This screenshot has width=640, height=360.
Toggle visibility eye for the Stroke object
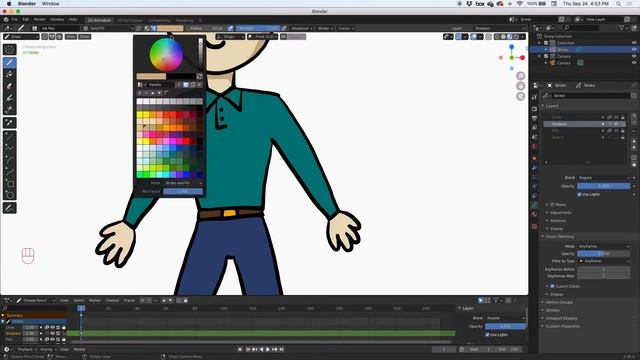coord(634,49)
